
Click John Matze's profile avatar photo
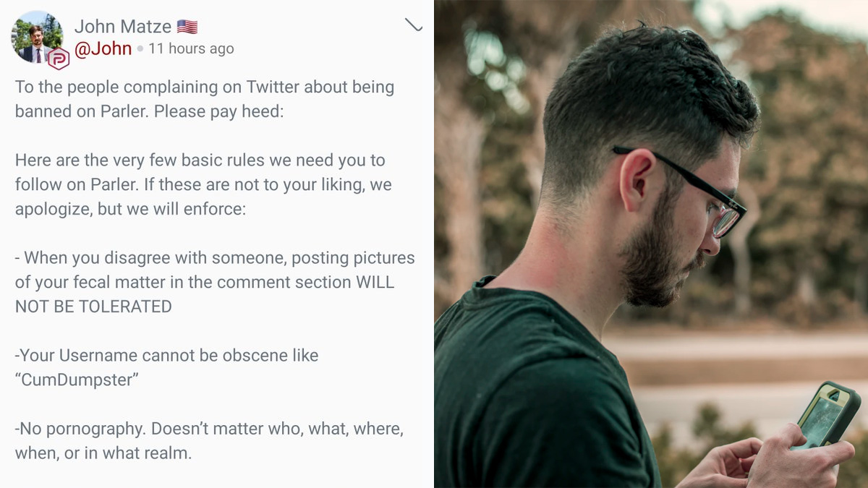[x=34, y=34]
